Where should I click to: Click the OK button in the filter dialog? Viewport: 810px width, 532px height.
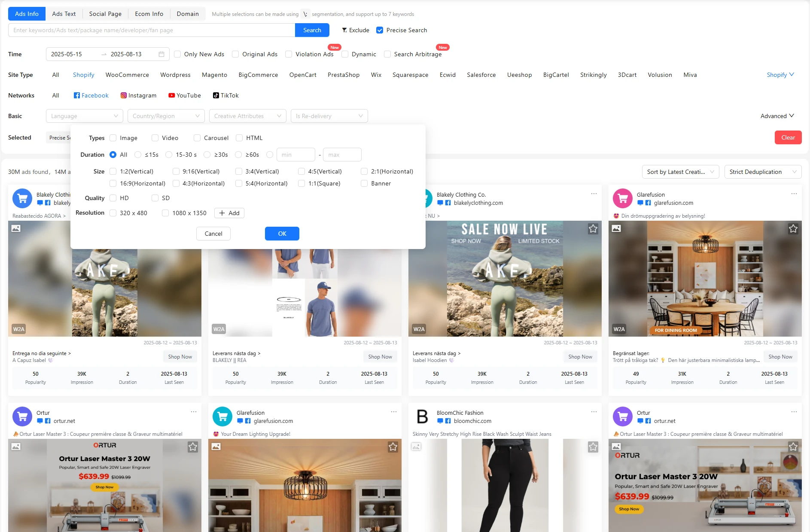click(x=282, y=234)
